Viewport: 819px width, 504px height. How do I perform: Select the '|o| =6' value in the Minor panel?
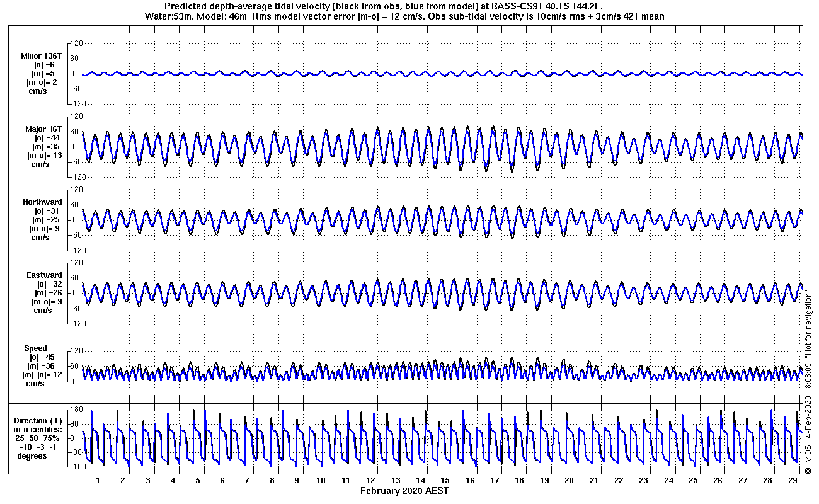pyautogui.click(x=45, y=65)
